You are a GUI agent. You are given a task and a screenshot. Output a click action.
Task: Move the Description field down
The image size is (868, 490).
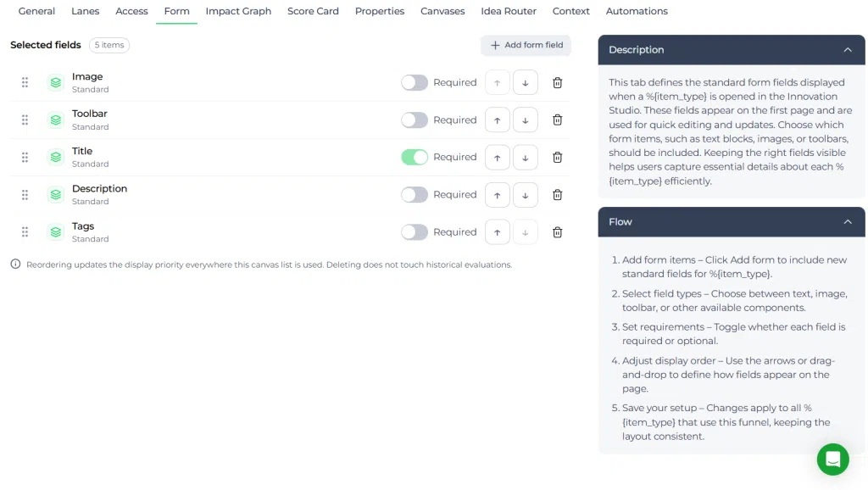click(x=526, y=195)
